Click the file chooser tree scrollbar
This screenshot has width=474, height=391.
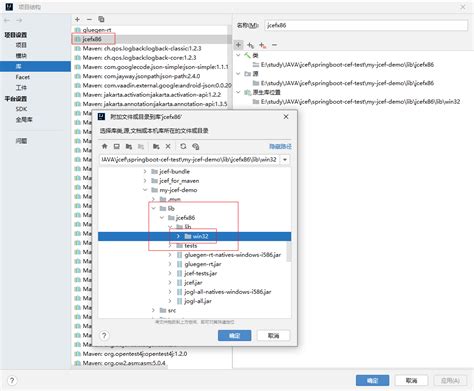(x=289, y=251)
